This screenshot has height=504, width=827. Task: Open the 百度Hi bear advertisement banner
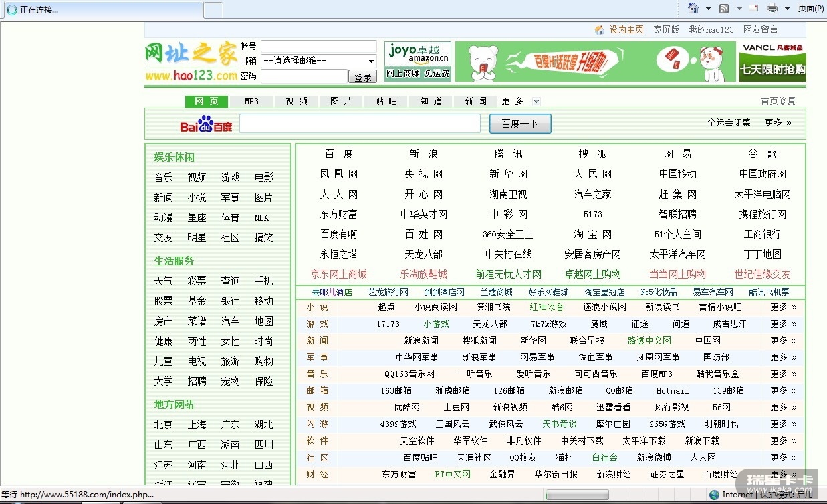(595, 61)
